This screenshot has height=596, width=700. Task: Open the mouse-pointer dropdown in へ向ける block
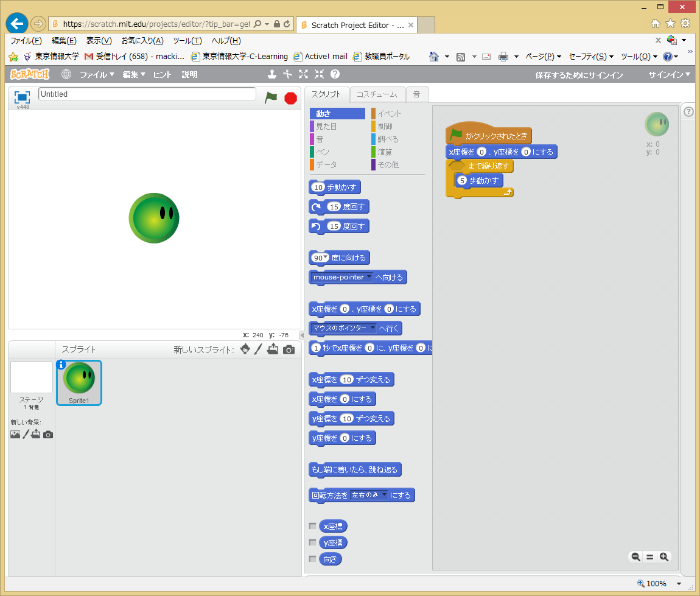(x=369, y=277)
